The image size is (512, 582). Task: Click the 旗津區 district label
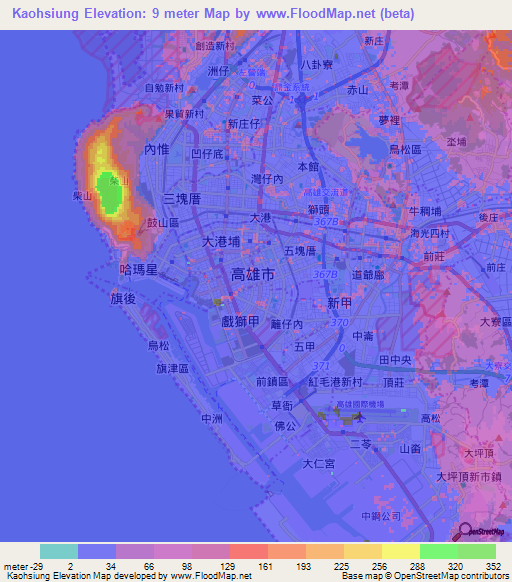click(x=172, y=369)
